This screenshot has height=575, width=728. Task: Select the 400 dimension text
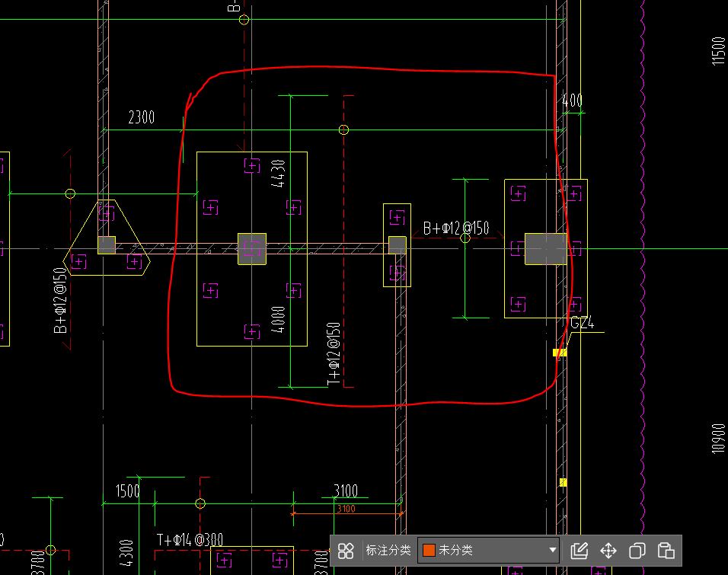(x=572, y=101)
